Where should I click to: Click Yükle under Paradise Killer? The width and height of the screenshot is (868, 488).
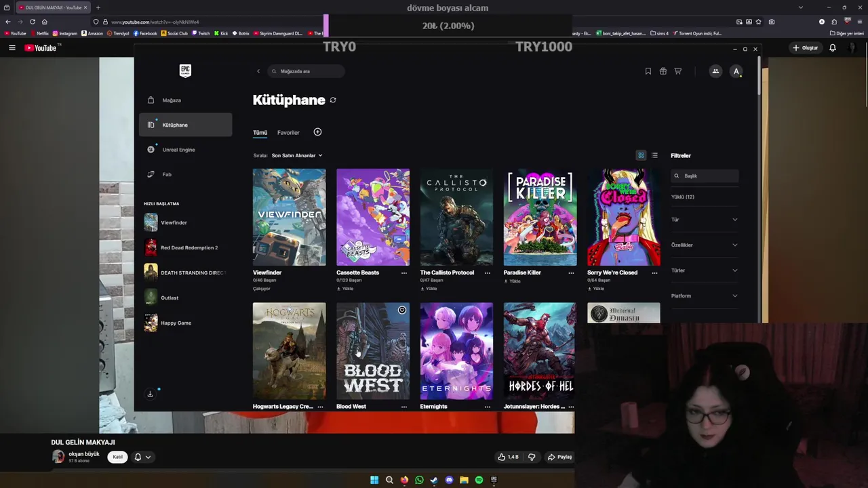(x=512, y=281)
